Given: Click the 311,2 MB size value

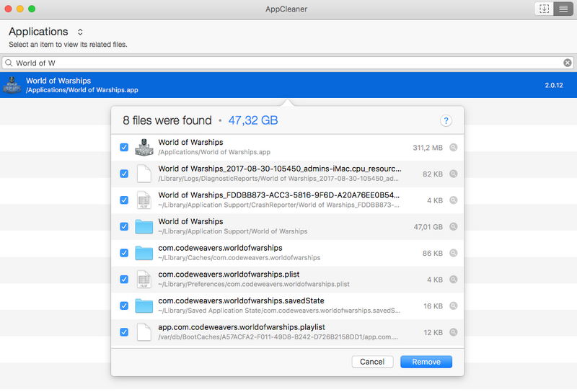Looking at the screenshot, I should pyautogui.click(x=428, y=148).
